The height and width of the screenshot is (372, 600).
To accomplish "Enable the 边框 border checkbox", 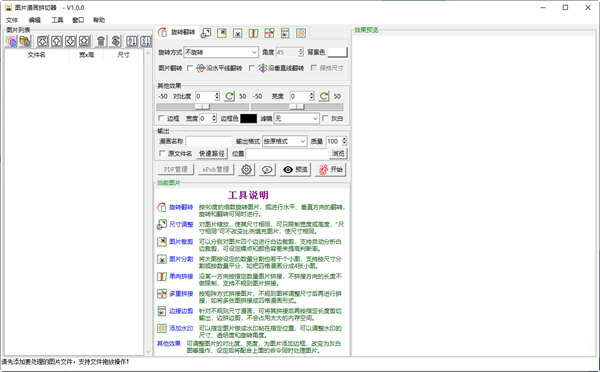I will 161,118.
